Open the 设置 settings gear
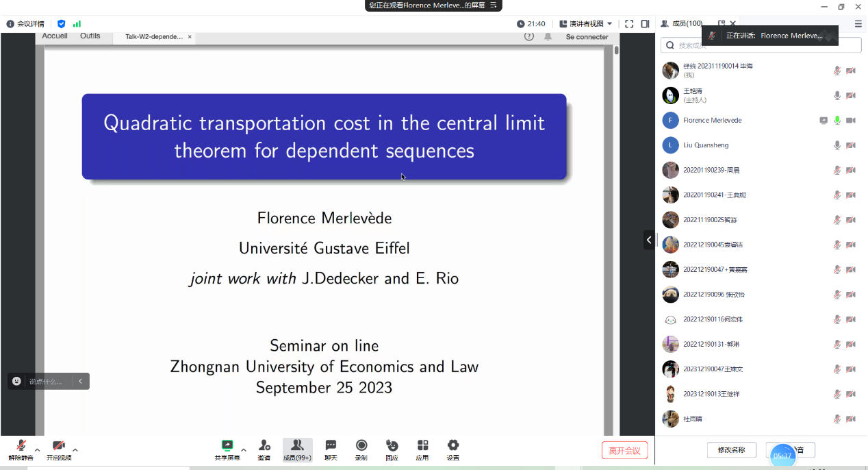 (452, 449)
